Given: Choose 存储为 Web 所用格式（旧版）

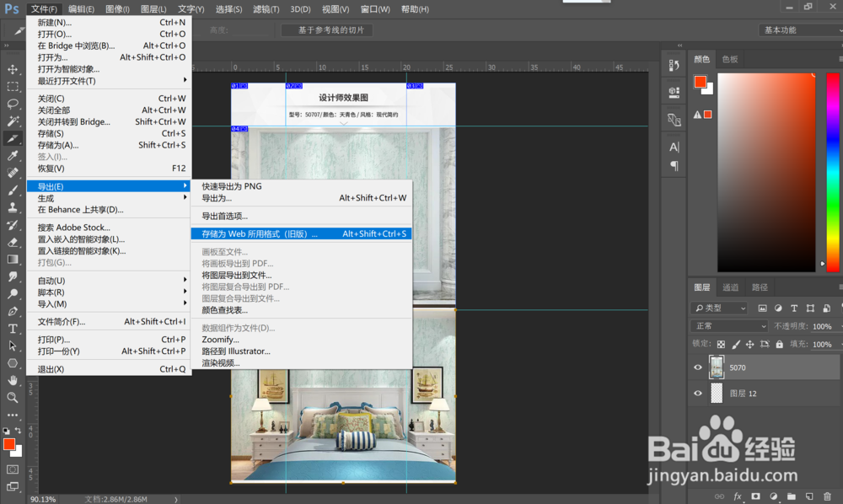Looking at the screenshot, I should pos(302,233).
